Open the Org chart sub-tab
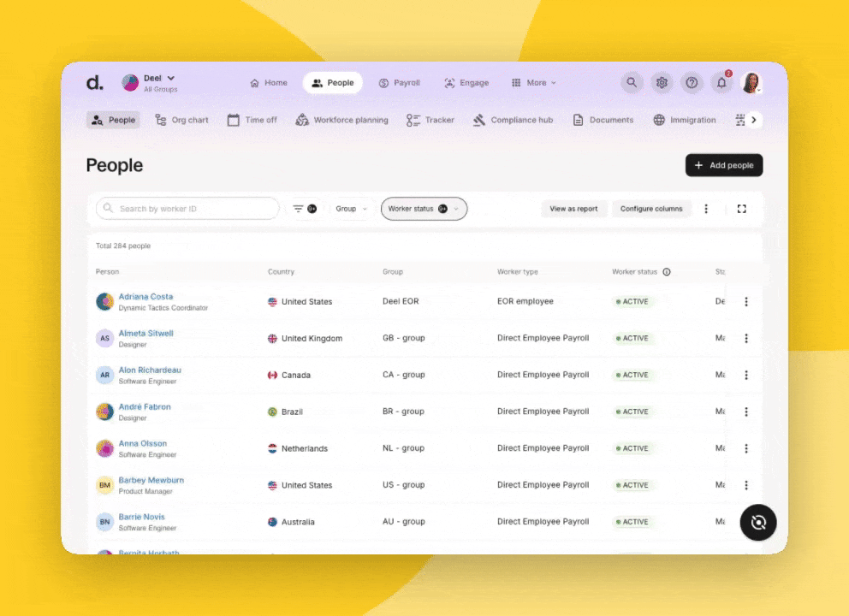Viewport: 849px width, 616px height. [181, 121]
